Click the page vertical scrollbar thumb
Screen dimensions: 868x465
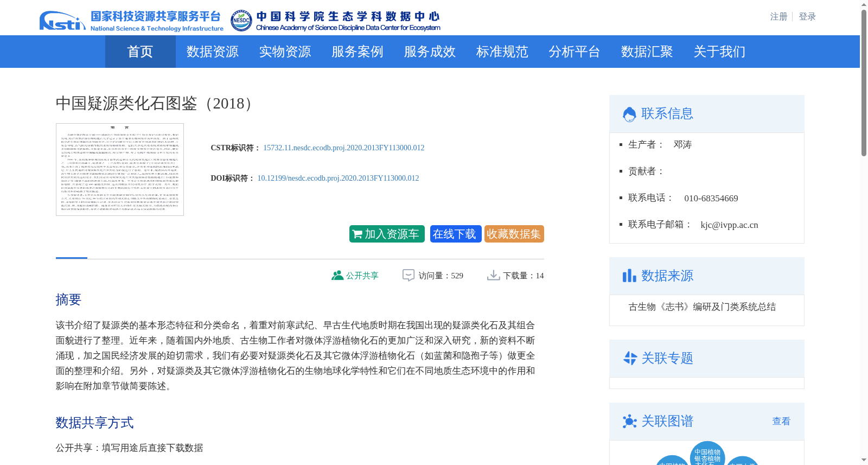click(x=864, y=83)
